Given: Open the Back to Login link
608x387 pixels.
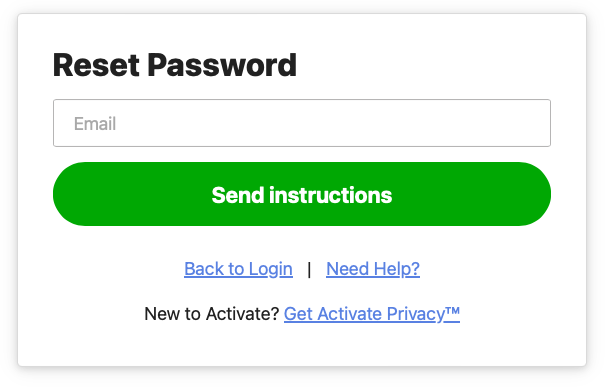Looking at the screenshot, I should 238,269.
